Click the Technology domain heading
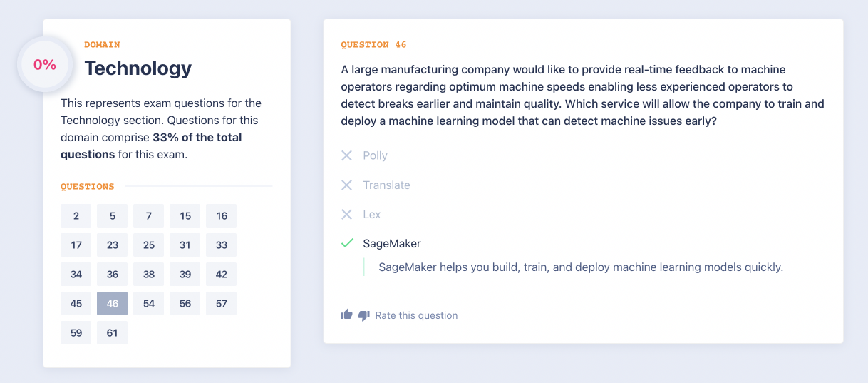The width and height of the screenshot is (868, 383). pyautogui.click(x=138, y=68)
